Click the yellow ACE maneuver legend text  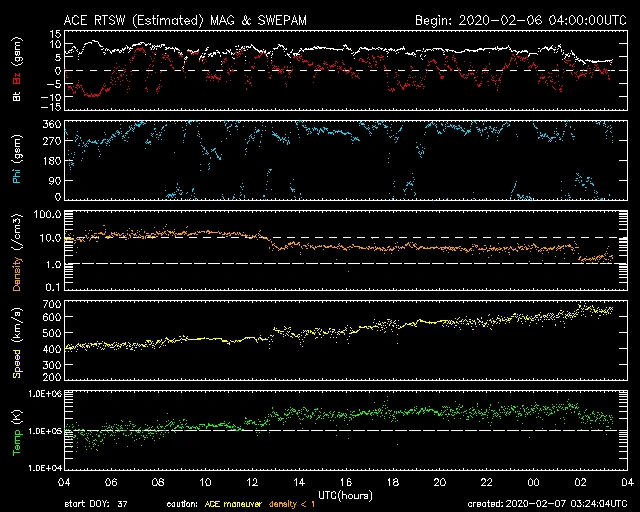[x=236, y=504]
